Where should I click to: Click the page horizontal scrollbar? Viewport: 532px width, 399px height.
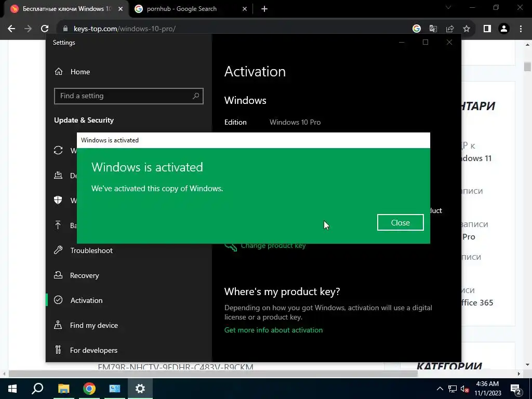[213, 374]
